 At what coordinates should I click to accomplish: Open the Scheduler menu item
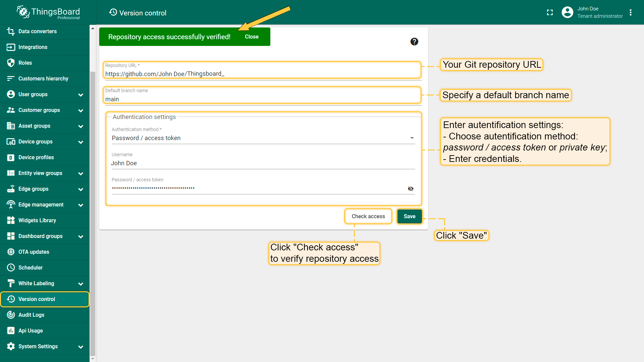(x=45, y=267)
